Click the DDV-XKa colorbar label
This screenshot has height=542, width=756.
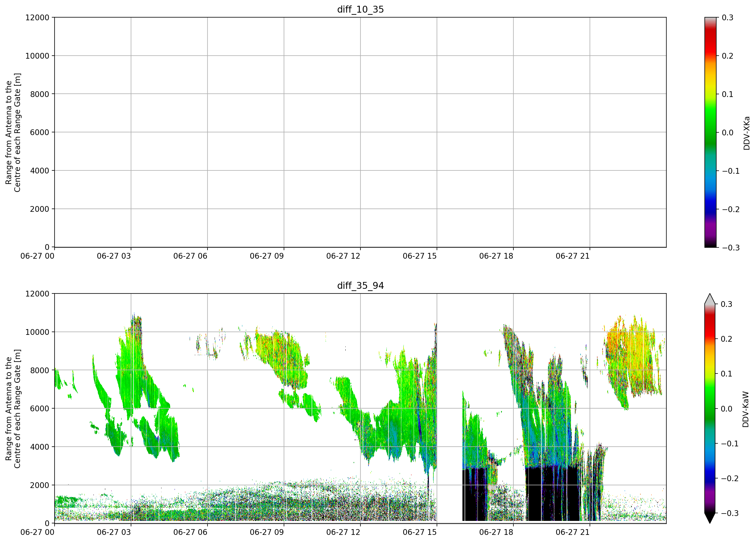(x=746, y=133)
